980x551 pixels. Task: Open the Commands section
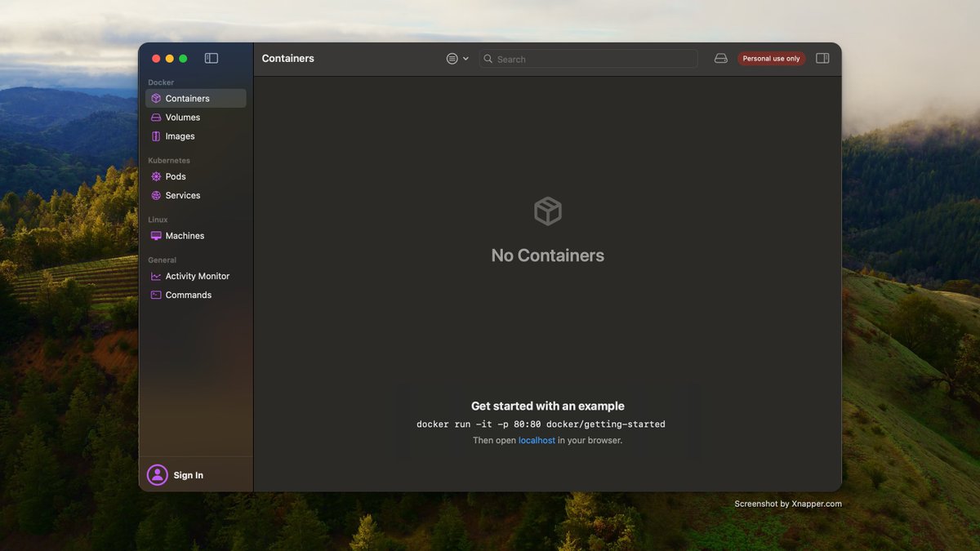pyautogui.click(x=196, y=295)
